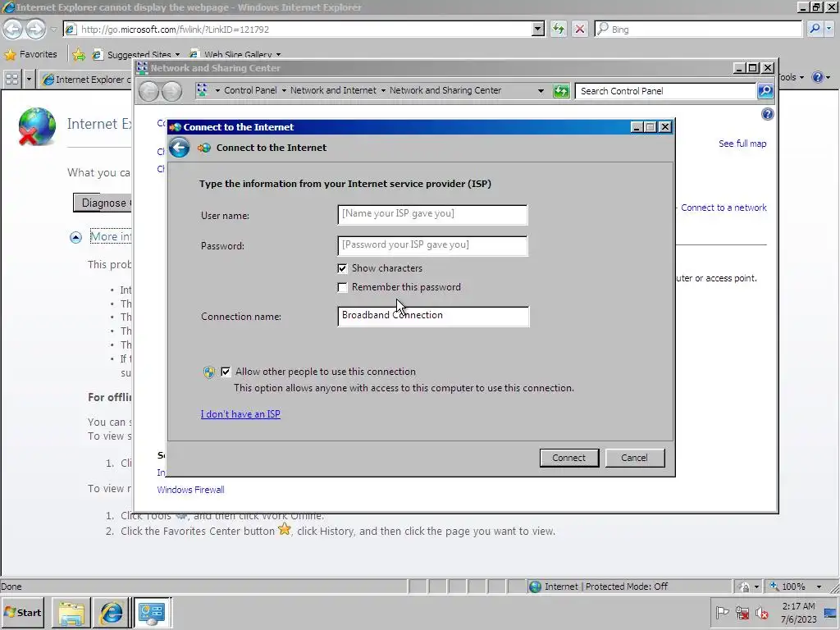This screenshot has width=840, height=630.
Task: Click the Internet Explorer help icon
Action: pos(818,77)
